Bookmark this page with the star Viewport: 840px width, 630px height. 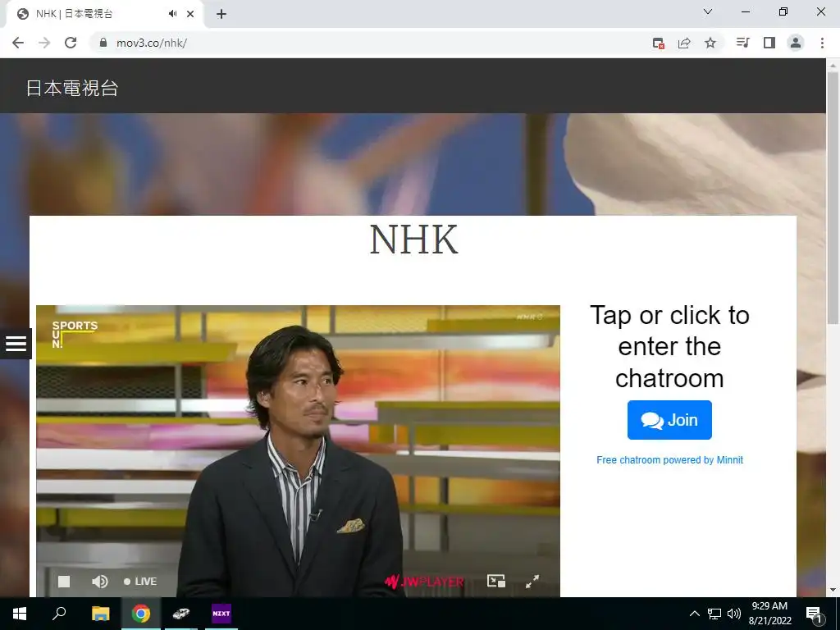click(710, 43)
